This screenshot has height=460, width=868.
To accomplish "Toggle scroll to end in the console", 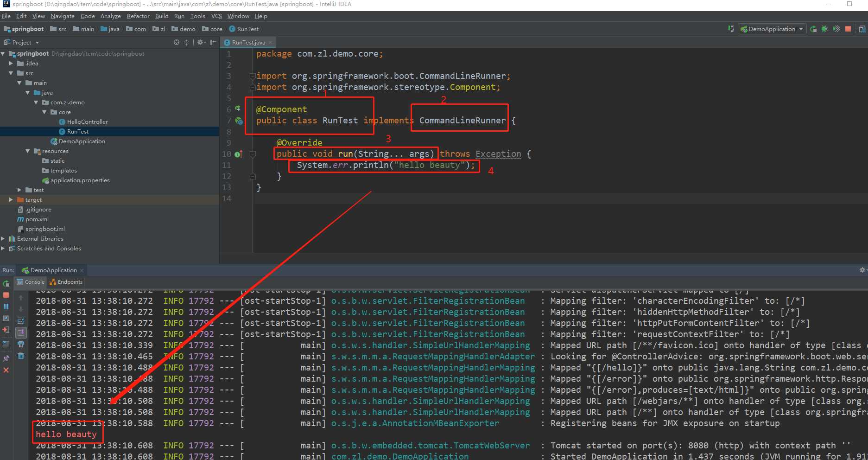I will pyautogui.click(x=21, y=332).
